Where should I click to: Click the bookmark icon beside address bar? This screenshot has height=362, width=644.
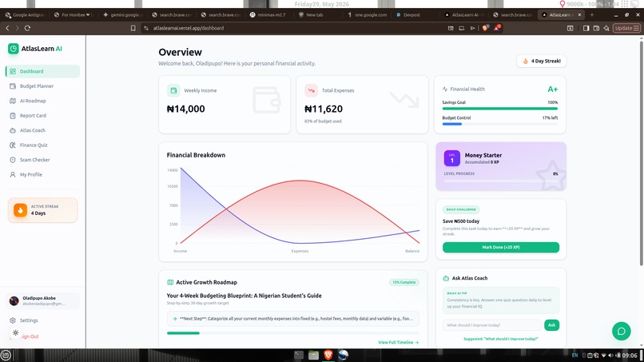pyautogui.click(x=133, y=28)
